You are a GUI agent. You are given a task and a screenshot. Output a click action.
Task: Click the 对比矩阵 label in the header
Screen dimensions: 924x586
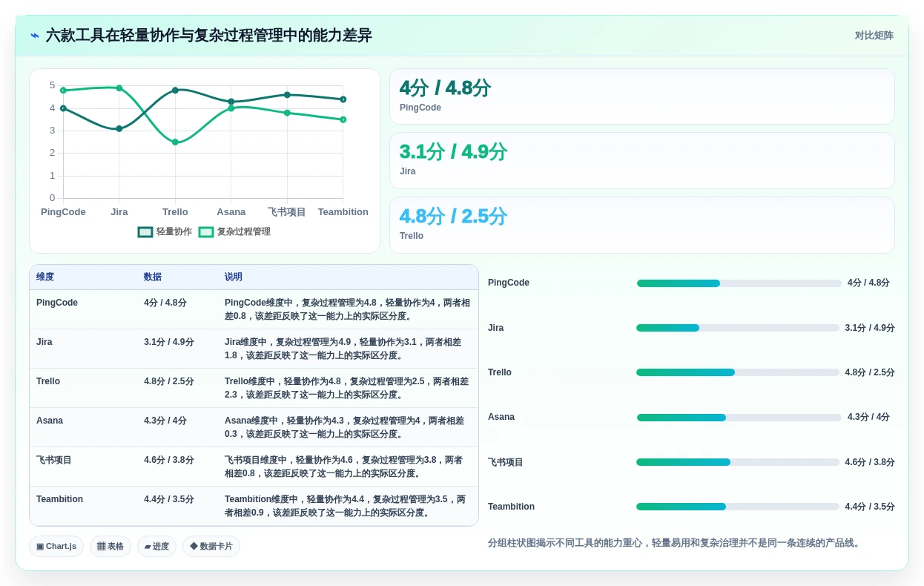(874, 36)
